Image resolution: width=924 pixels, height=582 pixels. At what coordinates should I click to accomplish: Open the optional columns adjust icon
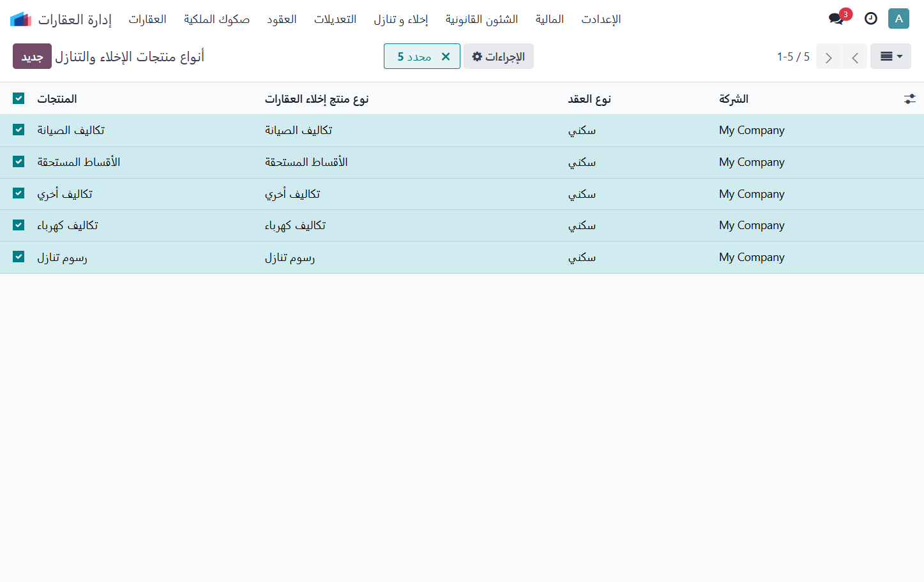pyautogui.click(x=910, y=99)
